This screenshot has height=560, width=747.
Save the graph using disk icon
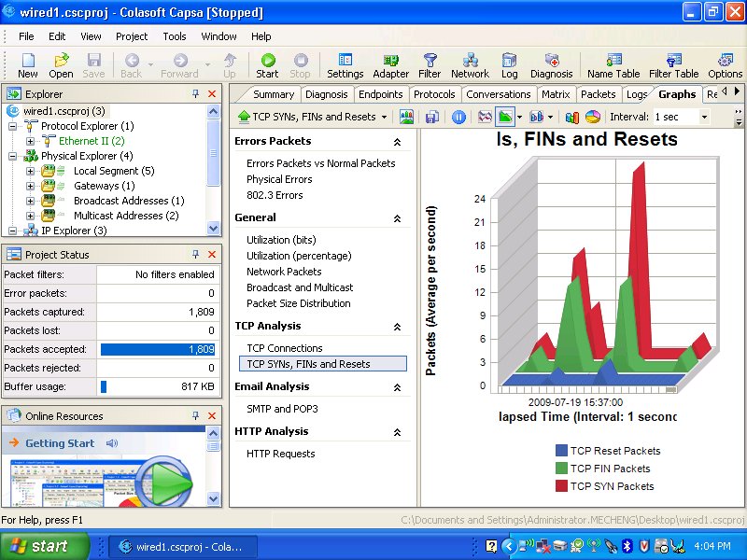[x=432, y=117]
